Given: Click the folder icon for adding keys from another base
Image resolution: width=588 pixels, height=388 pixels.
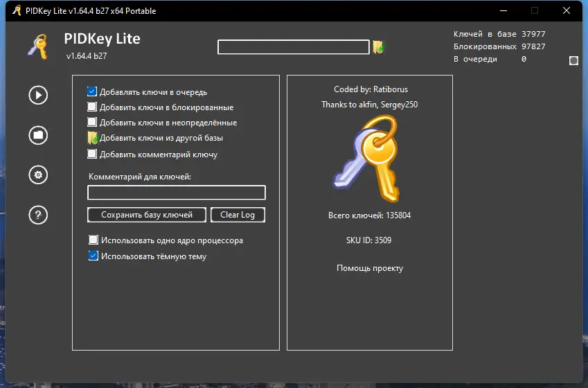Looking at the screenshot, I should tap(93, 138).
